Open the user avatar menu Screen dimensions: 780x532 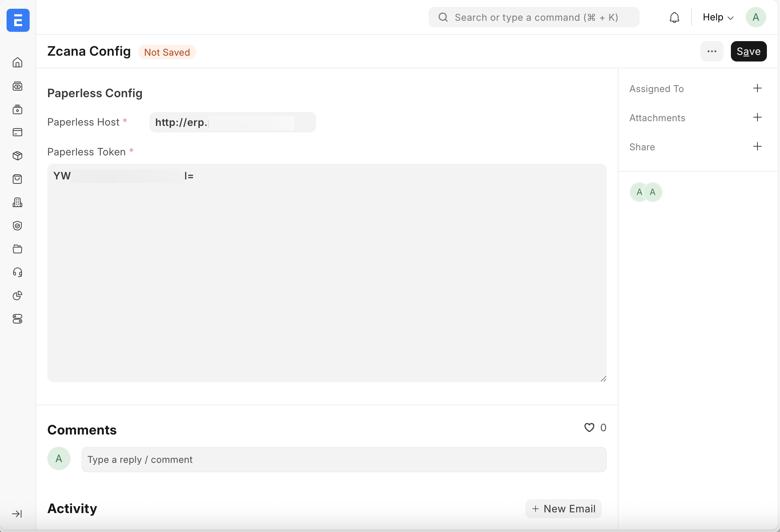(x=756, y=17)
